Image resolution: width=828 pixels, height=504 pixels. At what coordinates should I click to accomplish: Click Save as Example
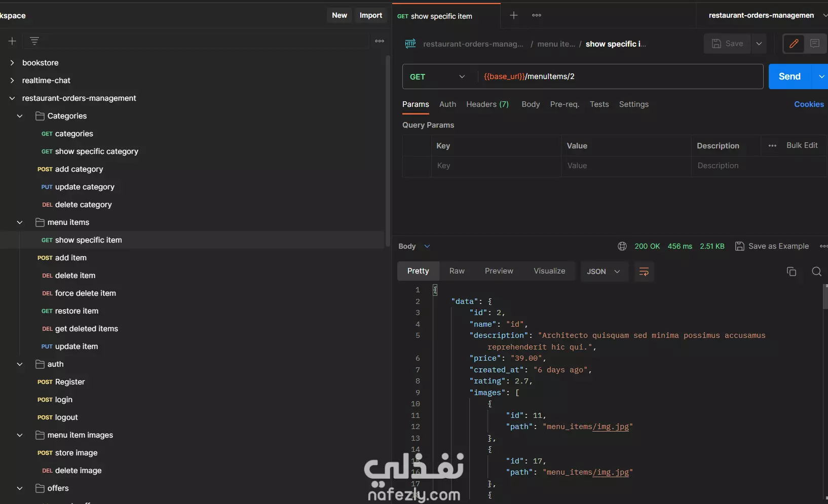[x=772, y=246]
